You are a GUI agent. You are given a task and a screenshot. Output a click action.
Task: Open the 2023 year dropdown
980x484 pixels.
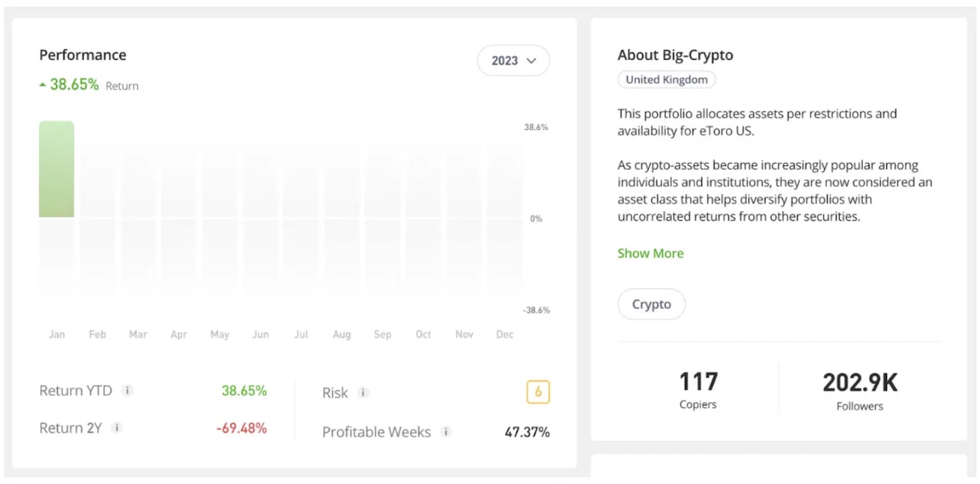coord(513,61)
